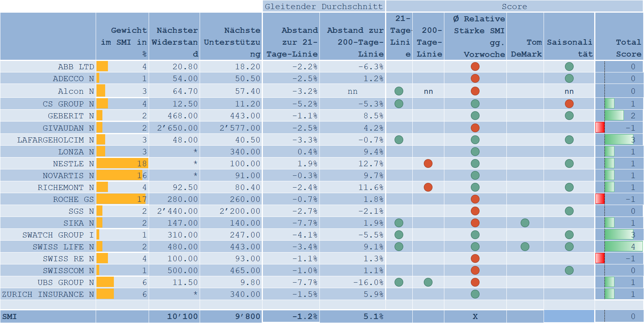
Task: Select the green Saisonalität dot for SWISSCOM N
Action: pyautogui.click(x=569, y=270)
